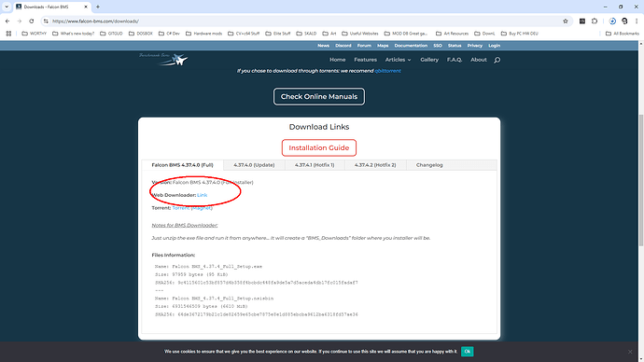Image resolution: width=644 pixels, height=362 pixels.
Task: Open a new browser tab
Action: [x=98, y=7]
